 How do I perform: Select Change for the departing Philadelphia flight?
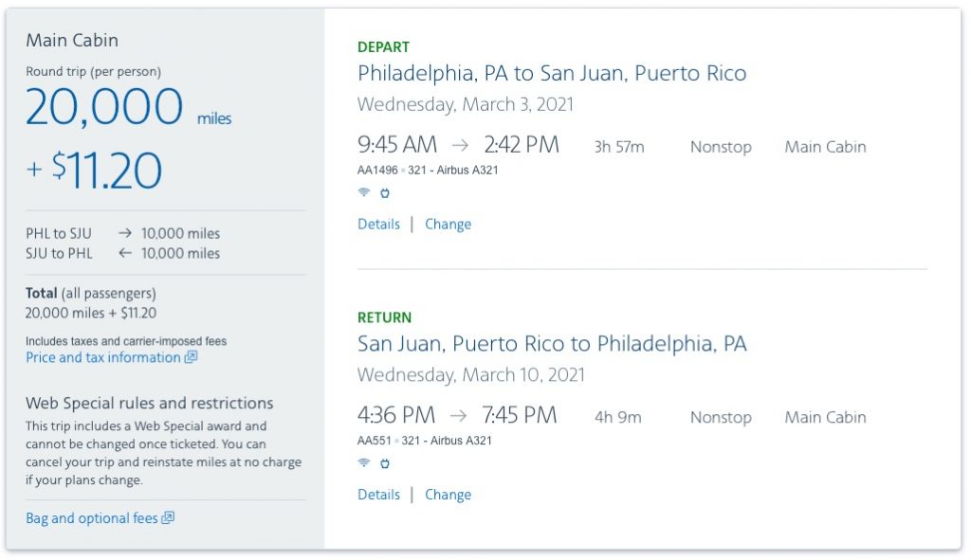(x=448, y=225)
